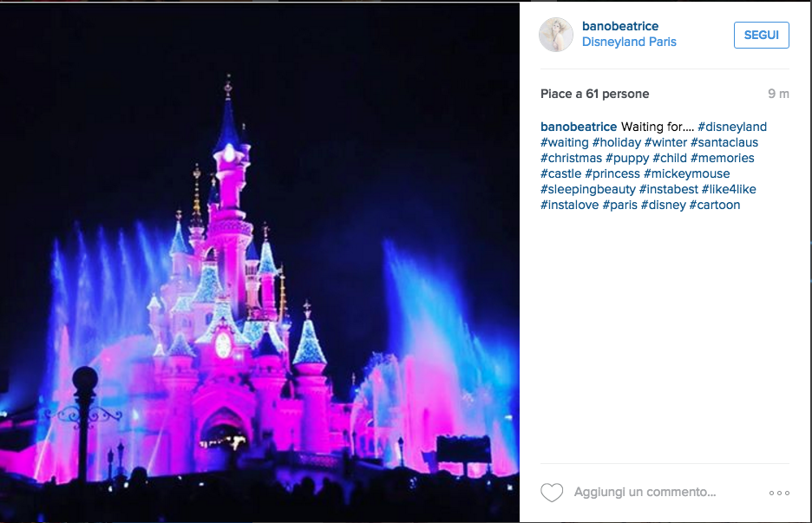Like the post with the heart icon
The image size is (812, 523).
click(552, 493)
